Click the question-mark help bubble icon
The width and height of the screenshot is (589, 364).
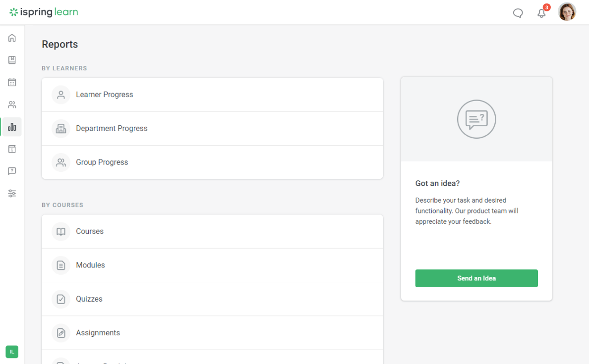[12, 171]
